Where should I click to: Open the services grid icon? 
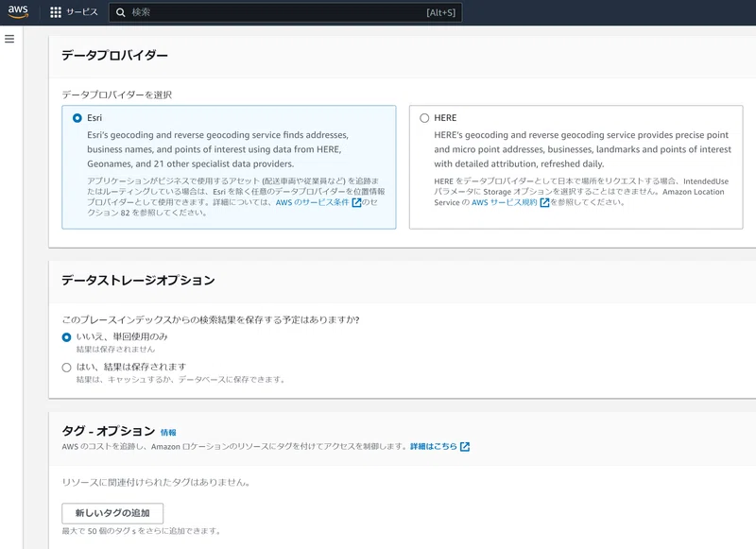pos(56,12)
